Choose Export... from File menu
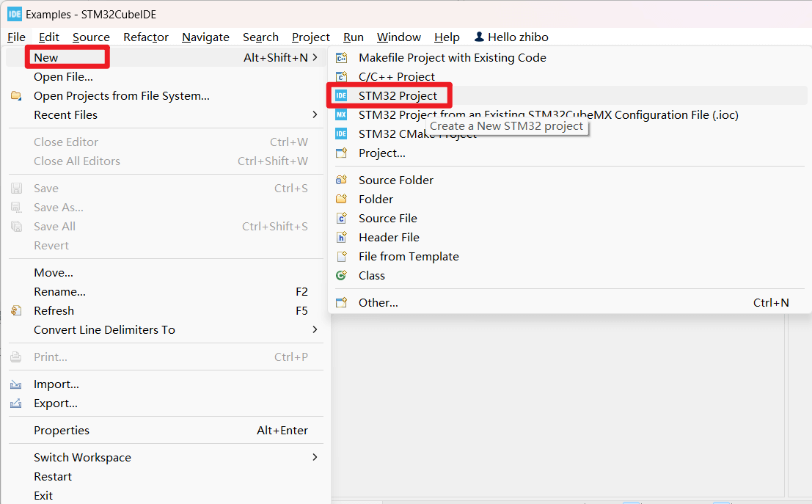Image resolution: width=812 pixels, height=504 pixels. [56, 403]
